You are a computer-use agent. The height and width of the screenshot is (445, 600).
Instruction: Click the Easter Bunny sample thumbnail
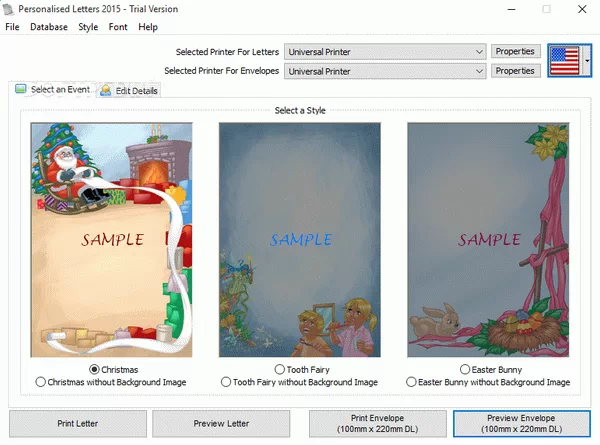coord(488,240)
